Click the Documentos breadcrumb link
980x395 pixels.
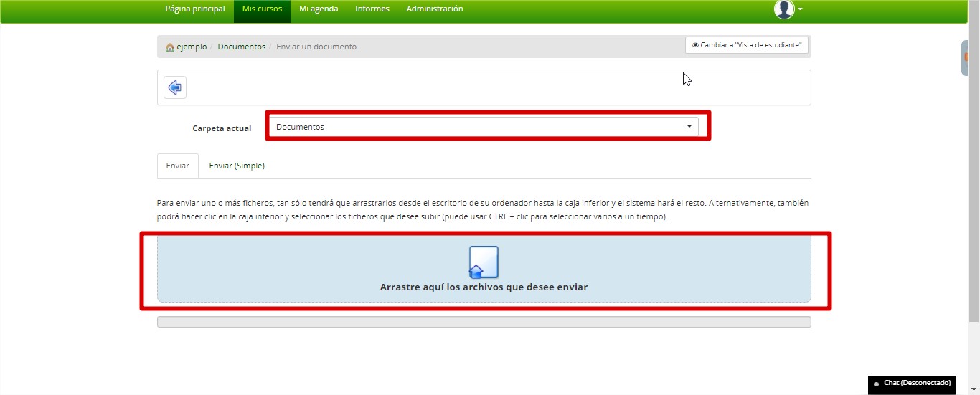242,47
